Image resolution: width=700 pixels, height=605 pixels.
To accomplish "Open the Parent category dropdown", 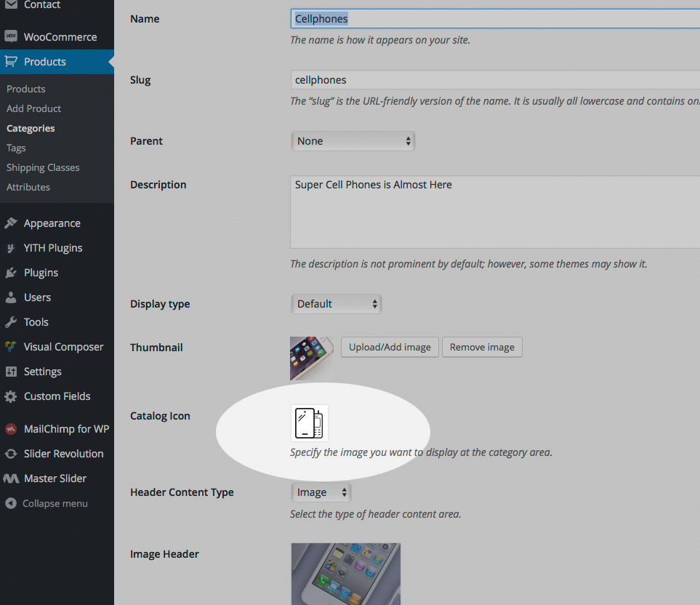I will [x=353, y=140].
